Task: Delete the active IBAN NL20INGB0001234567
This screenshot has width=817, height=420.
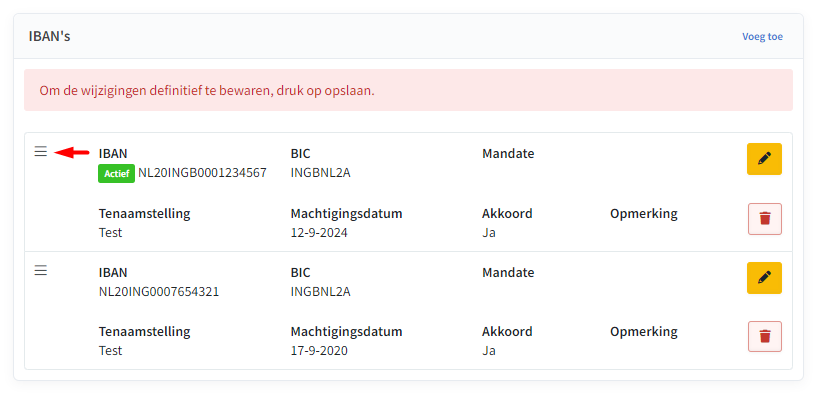Action: click(x=764, y=219)
